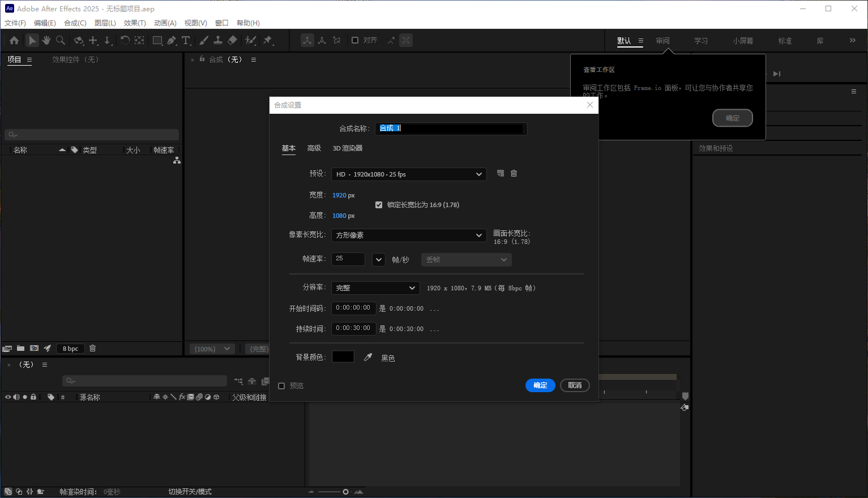Toggle the video eye column header

tap(8, 397)
